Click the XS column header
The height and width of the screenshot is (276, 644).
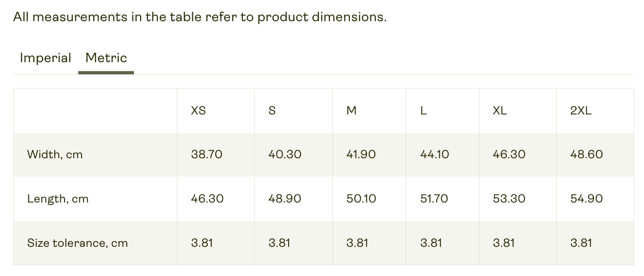pos(198,111)
